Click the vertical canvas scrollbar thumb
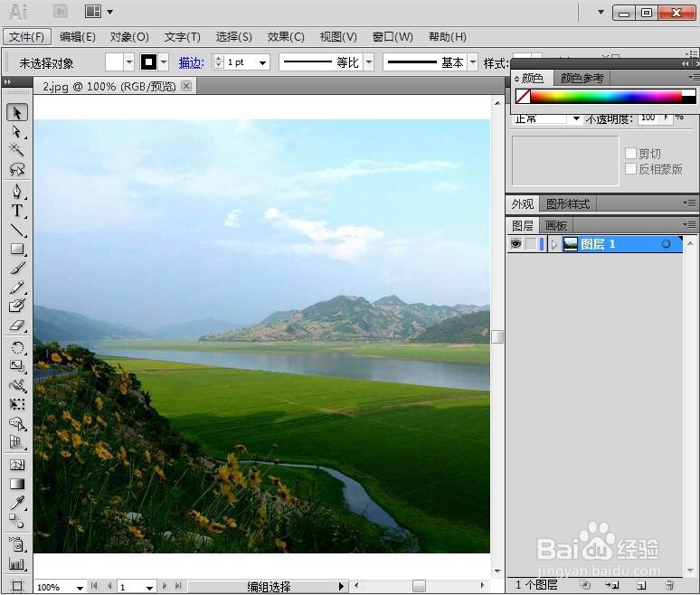 (497, 336)
